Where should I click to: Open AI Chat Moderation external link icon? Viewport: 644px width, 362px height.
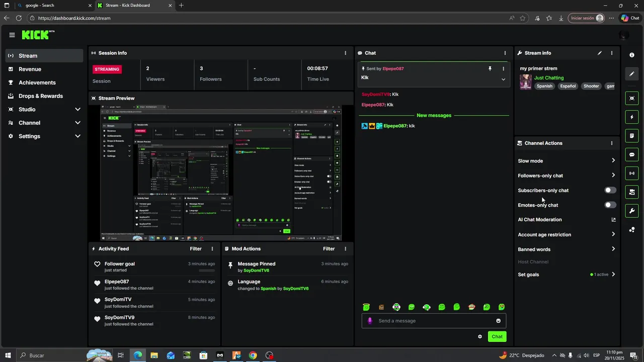click(x=613, y=220)
